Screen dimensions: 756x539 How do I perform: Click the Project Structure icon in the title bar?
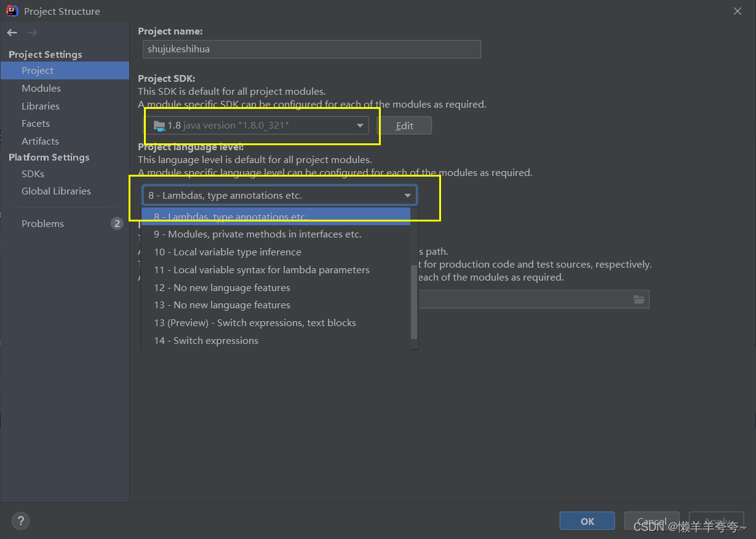[x=12, y=10]
